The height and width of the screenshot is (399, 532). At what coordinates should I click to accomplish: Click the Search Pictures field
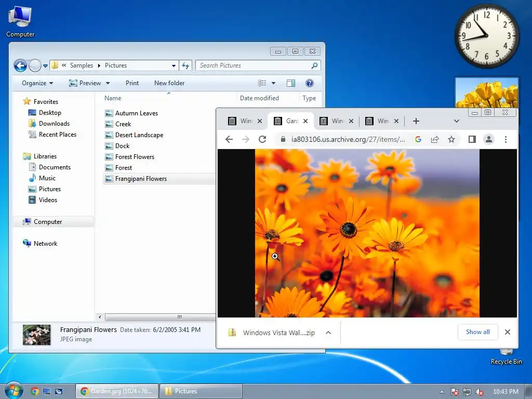[x=258, y=65]
